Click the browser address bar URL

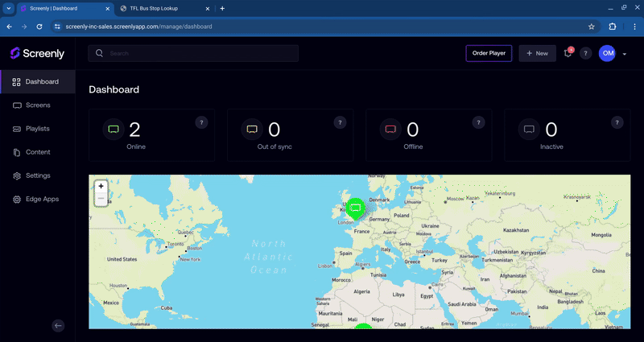click(x=138, y=27)
